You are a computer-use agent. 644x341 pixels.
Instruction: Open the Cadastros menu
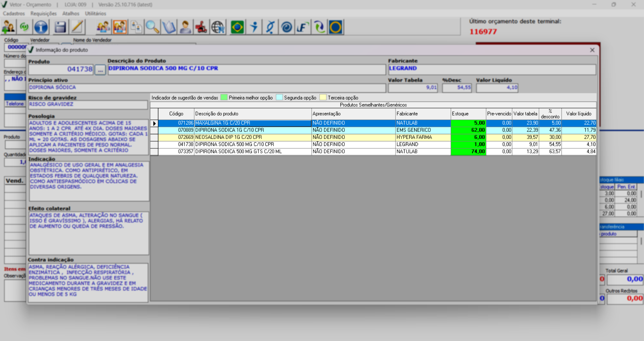click(x=14, y=13)
